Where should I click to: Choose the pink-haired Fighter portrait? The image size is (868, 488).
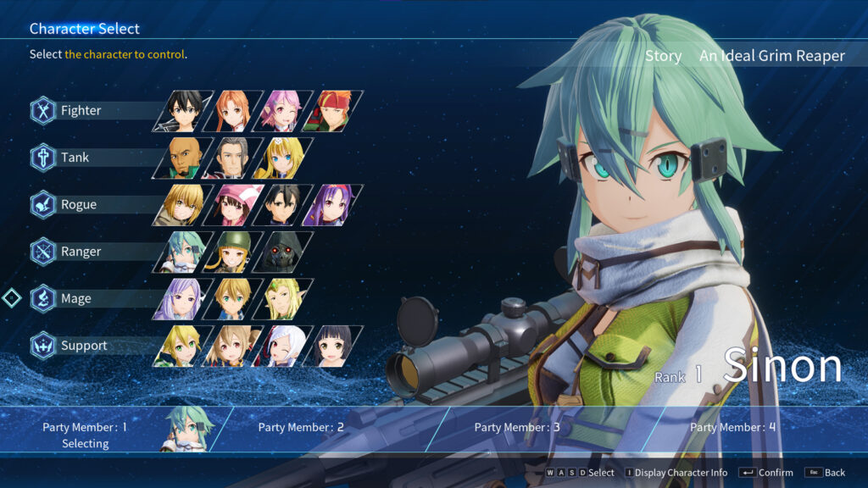(282, 111)
